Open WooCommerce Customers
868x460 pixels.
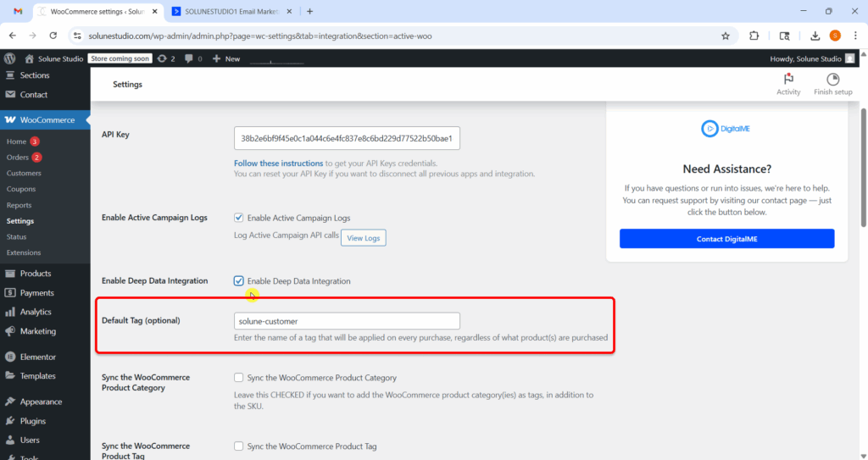pos(24,174)
